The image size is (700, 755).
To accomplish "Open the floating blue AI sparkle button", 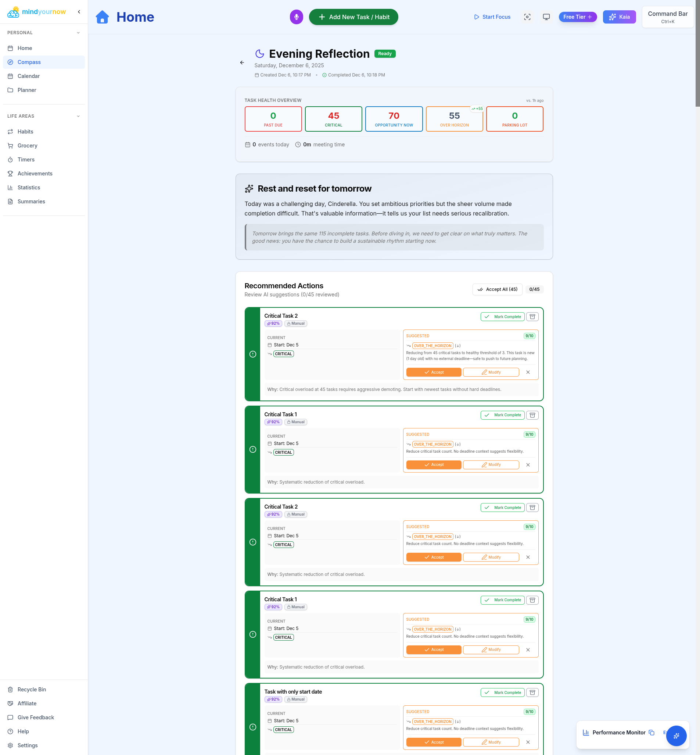I will 676,736.
